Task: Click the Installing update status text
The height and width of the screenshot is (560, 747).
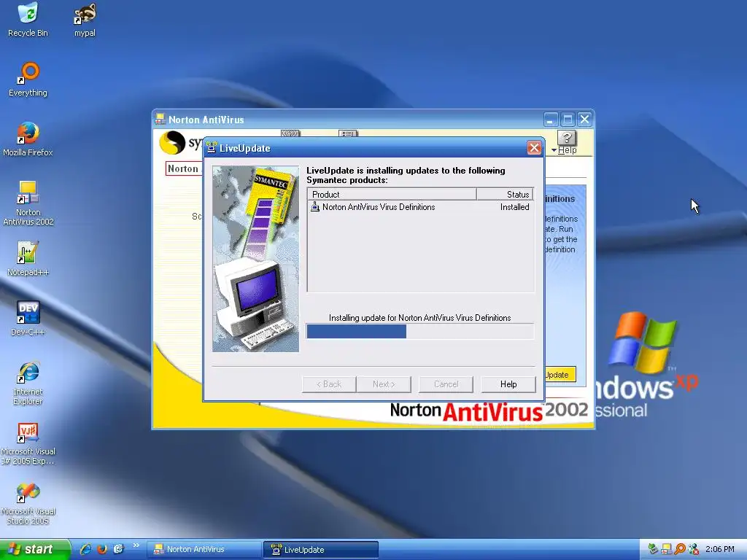Action: pyautogui.click(x=419, y=318)
